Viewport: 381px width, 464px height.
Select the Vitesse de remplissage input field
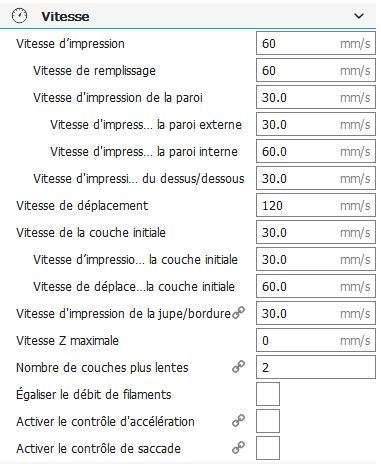(x=316, y=70)
